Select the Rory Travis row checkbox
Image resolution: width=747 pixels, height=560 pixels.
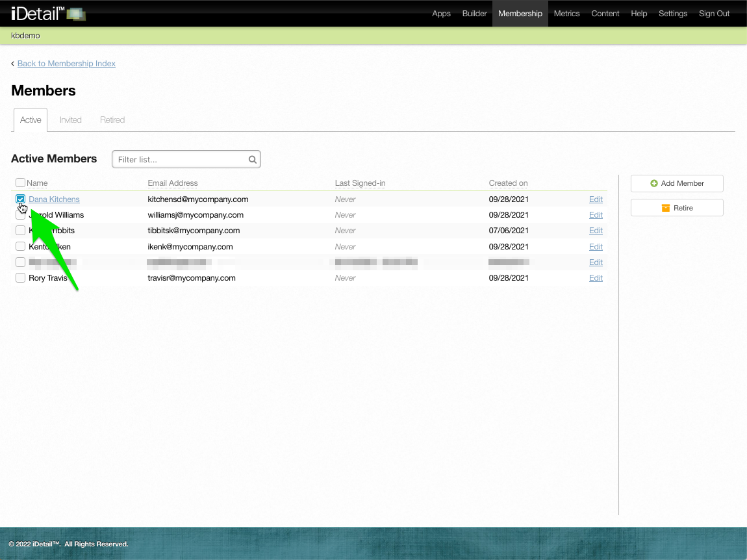[21, 278]
